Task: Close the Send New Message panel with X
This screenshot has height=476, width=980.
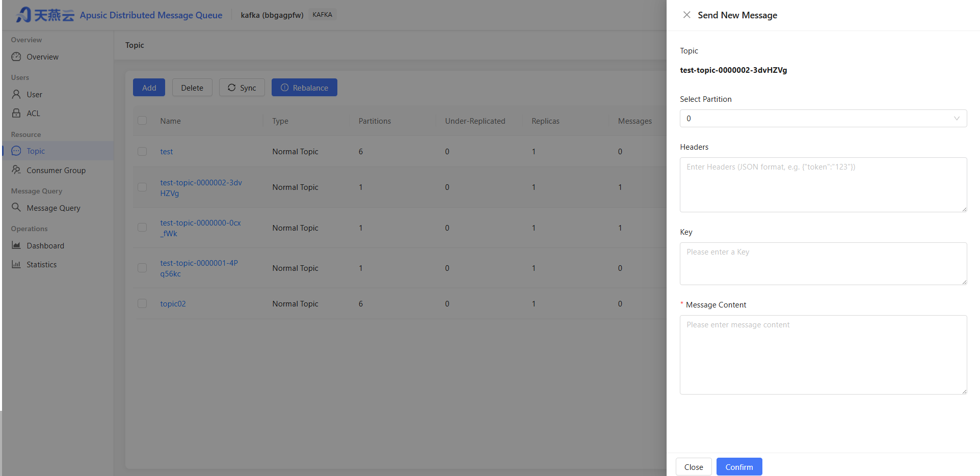Action: click(x=687, y=15)
